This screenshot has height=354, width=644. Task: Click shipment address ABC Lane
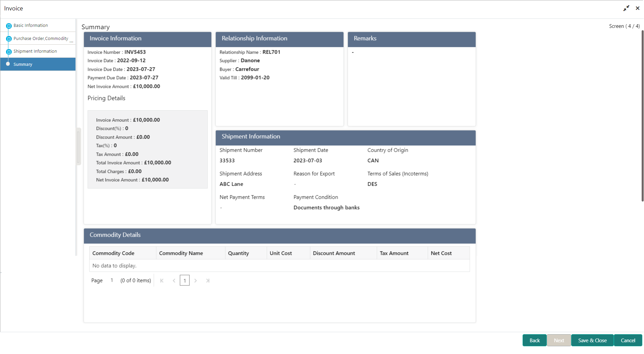click(x=231, y=184)
